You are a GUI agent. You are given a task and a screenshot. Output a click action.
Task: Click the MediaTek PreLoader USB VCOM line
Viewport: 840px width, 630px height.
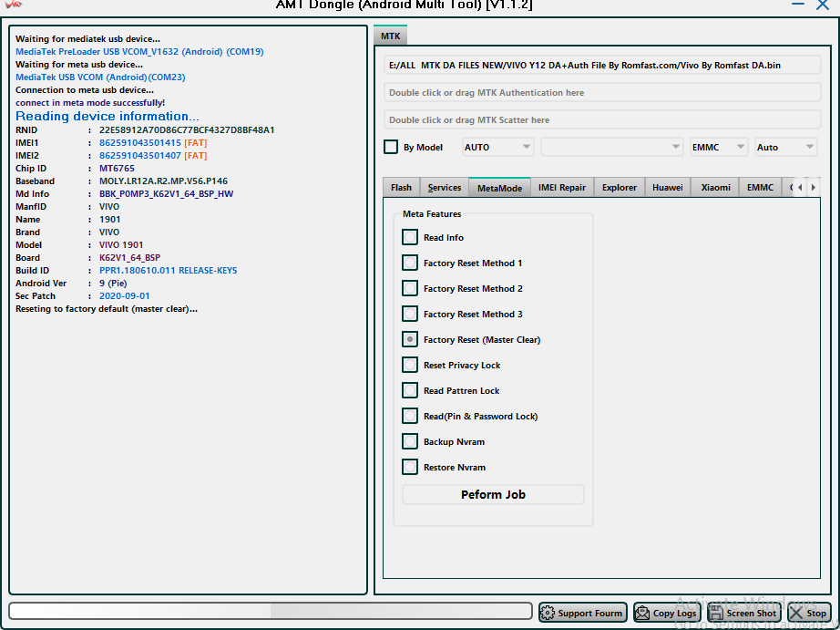click(139, 51)
